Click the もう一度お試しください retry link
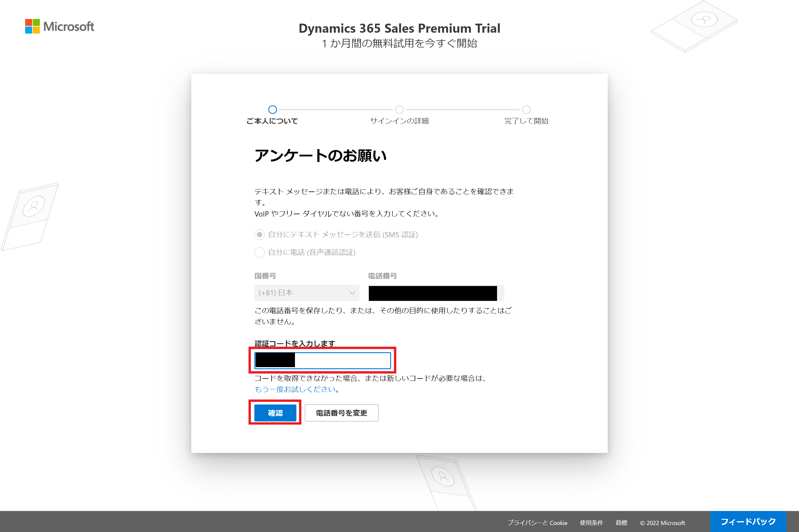The width and height of the screenshot is (799, 532). point(295,389)
